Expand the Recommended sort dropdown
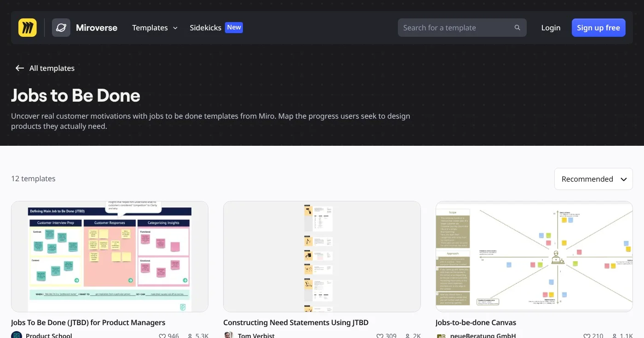Screen dimensions: 644x338 pos(593,179)
